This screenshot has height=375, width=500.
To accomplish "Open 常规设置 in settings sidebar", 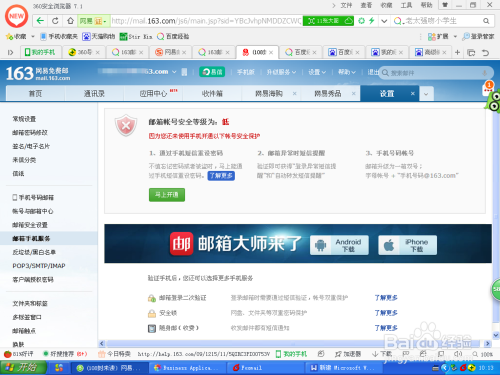I will coord(24,119).
